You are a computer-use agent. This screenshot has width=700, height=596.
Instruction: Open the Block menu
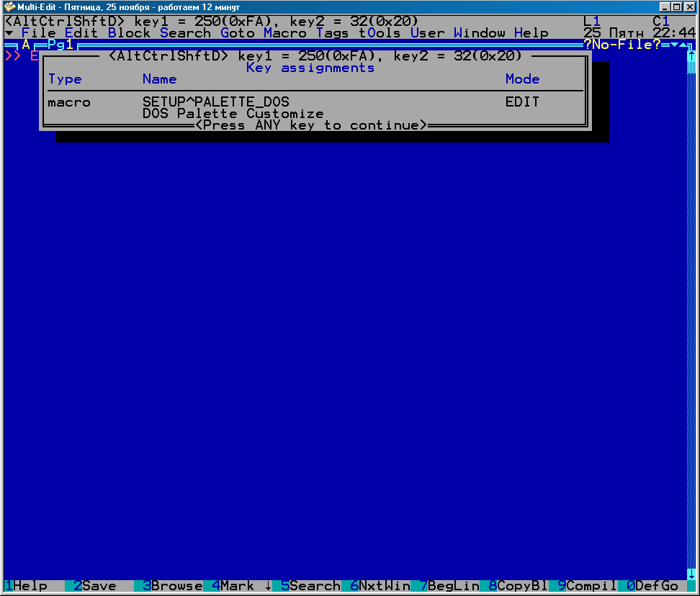tap(129, 33)
